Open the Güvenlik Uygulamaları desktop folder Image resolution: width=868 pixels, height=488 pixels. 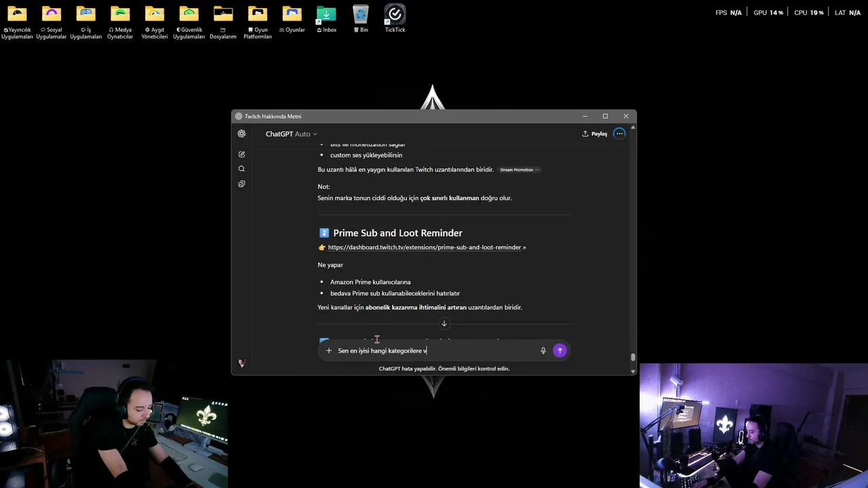(x=189, y=22)
